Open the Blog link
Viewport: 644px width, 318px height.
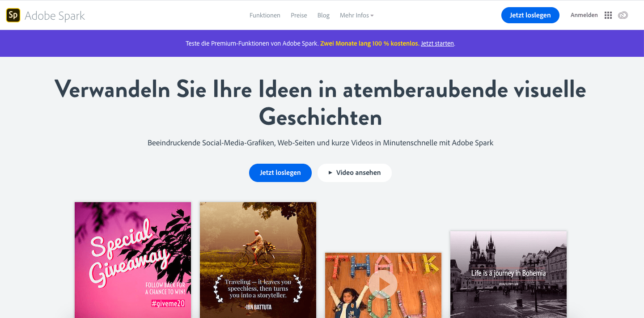323,15
